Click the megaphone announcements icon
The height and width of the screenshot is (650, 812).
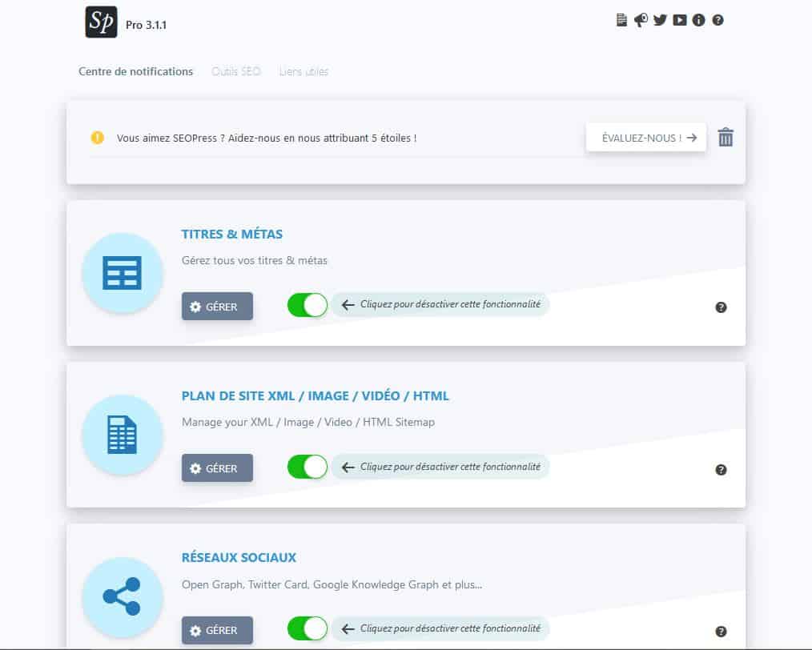pyautogui.click(x=641, y=20)
